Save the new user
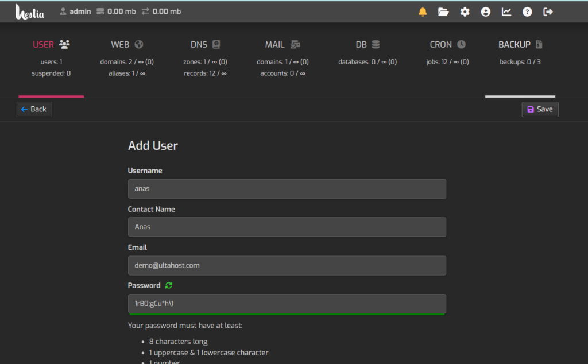 pyautogui.click(x=540, y=109)
